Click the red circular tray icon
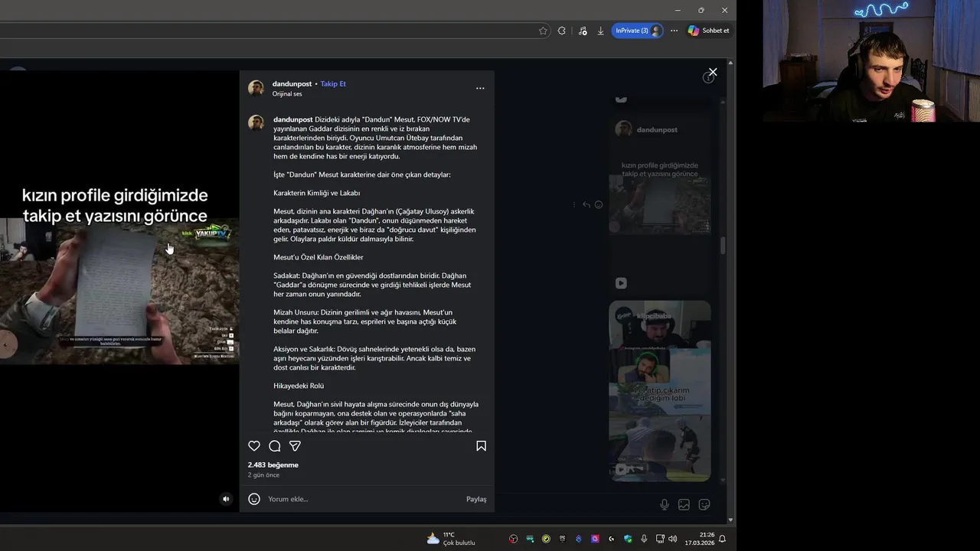Viewport: 980px width, 551px height. point(513,539)
